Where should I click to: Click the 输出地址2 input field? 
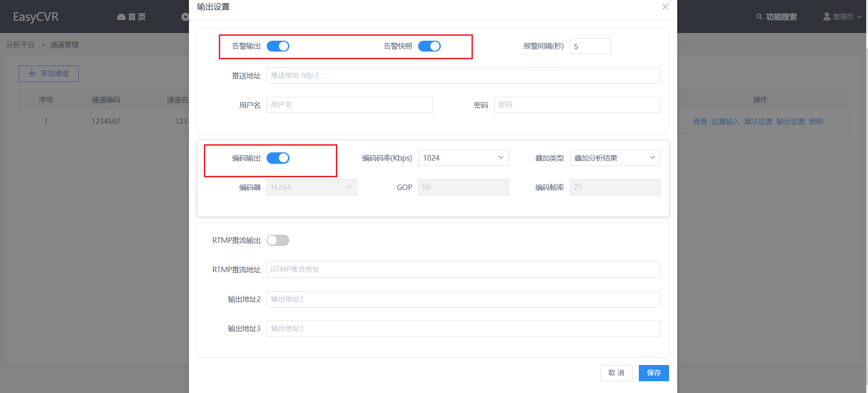coord(463,299)
